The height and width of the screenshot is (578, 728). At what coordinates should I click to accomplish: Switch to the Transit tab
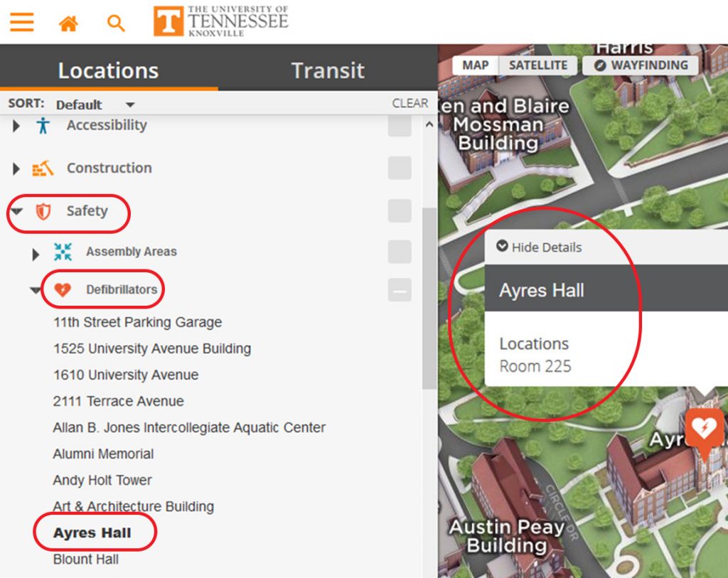coord(328,70)
